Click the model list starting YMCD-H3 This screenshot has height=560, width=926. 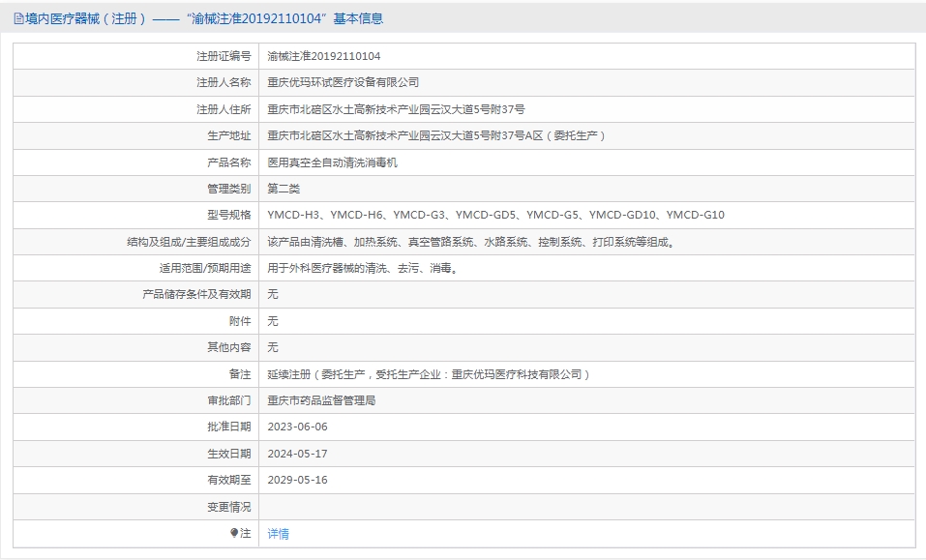click(x=495, y=215)
